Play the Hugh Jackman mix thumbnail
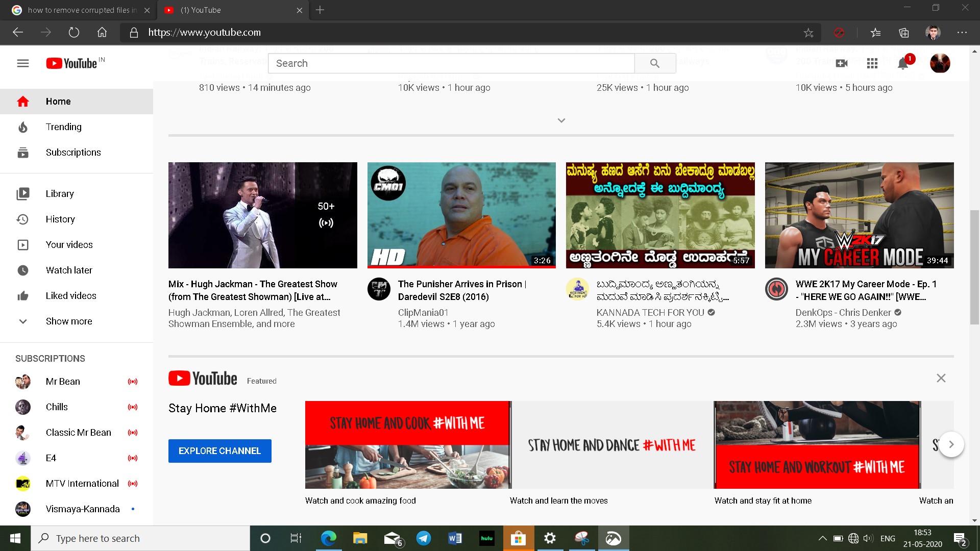 pyautogui.click(x=263, y=215)
